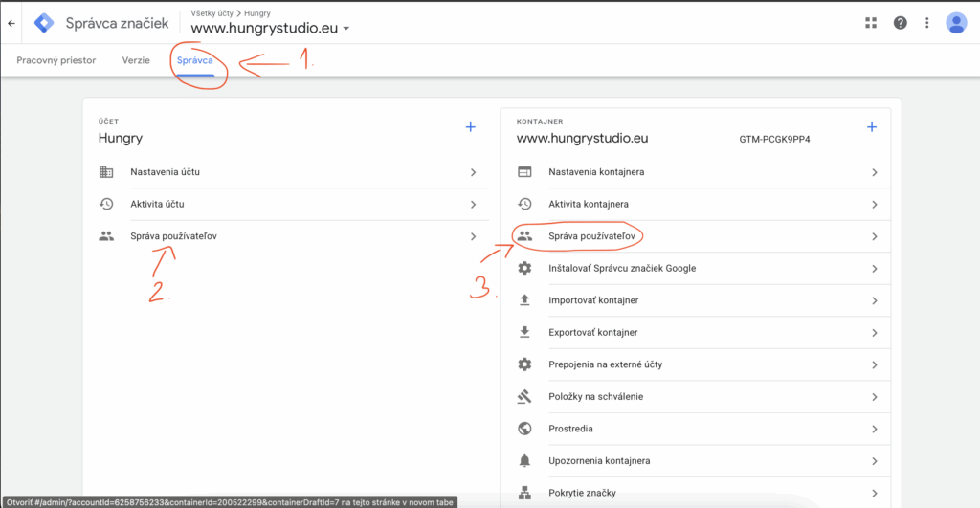The width and height of the screenshot is (980, 508).
Task: Switch to the Pracovný priestor tab
Action: [56, 60]
